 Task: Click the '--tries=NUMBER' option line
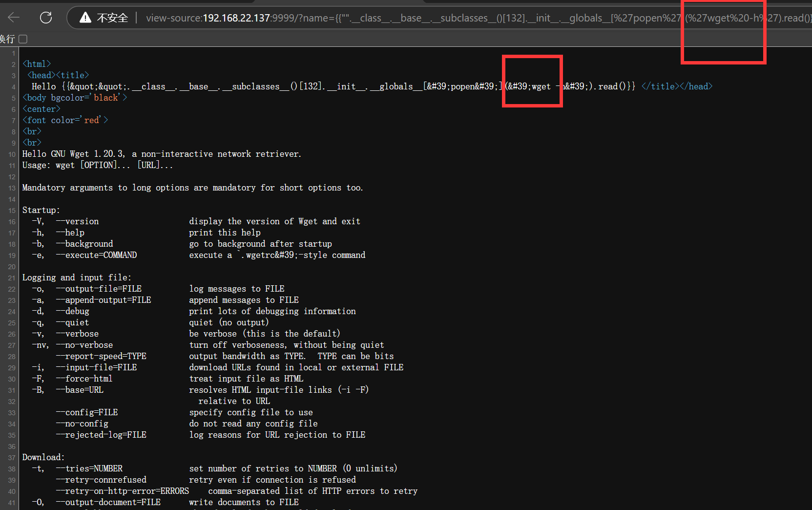tap(215, 468)
